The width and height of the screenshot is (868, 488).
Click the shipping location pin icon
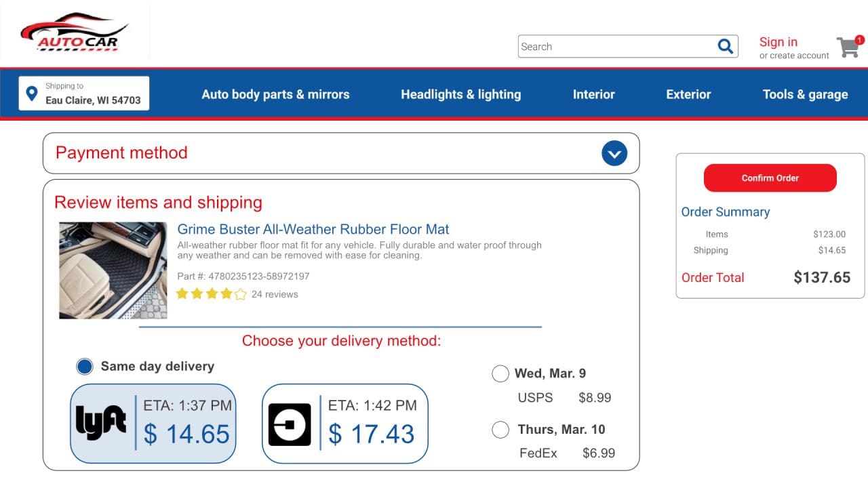(x=31, y=94)
